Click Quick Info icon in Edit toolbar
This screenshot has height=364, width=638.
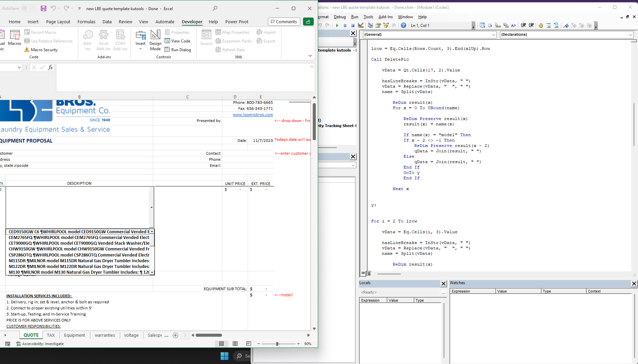(498, 25)
